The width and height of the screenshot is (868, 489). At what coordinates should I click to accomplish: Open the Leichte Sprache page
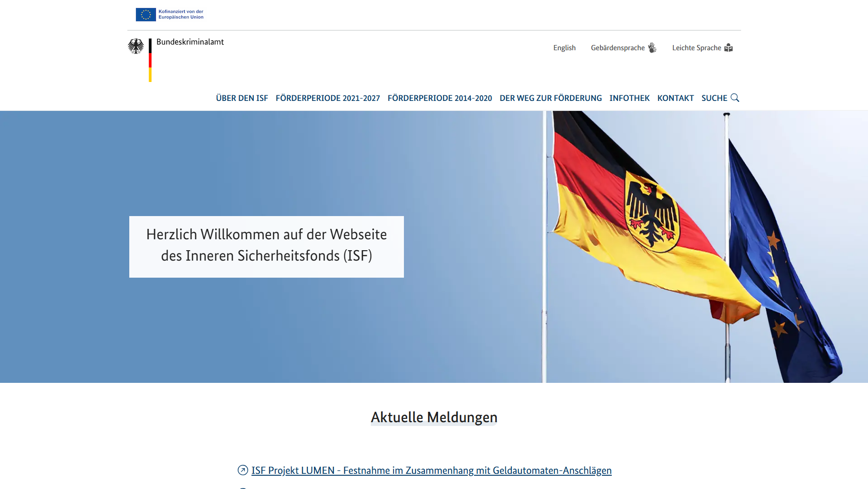tap(702, 48)
